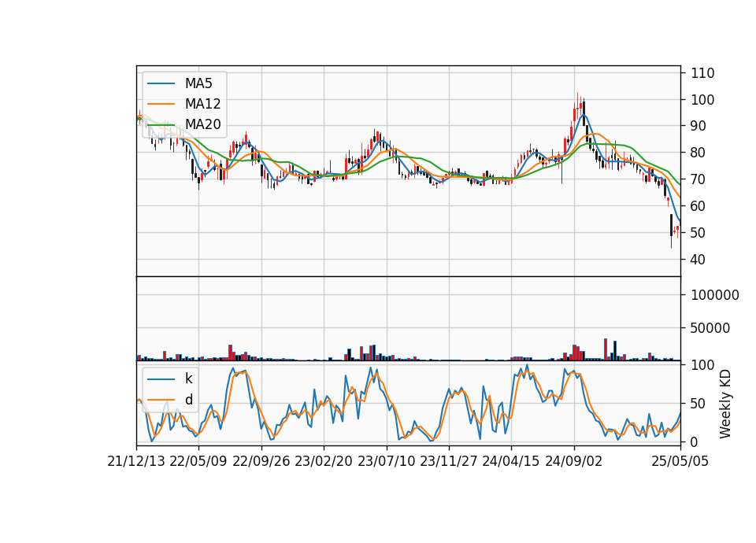Click the 22/05/09 date label

(x=198, y=461)
